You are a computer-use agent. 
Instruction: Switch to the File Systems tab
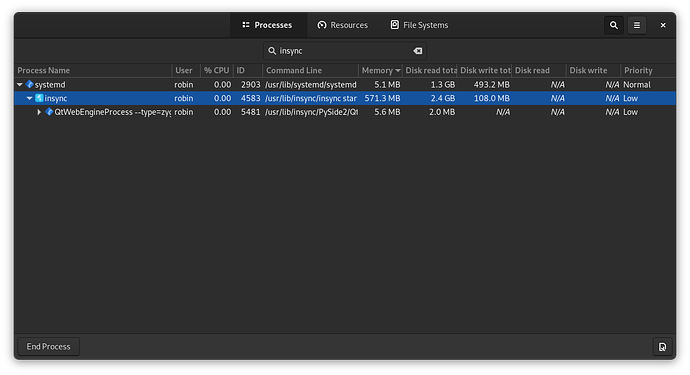419,25
